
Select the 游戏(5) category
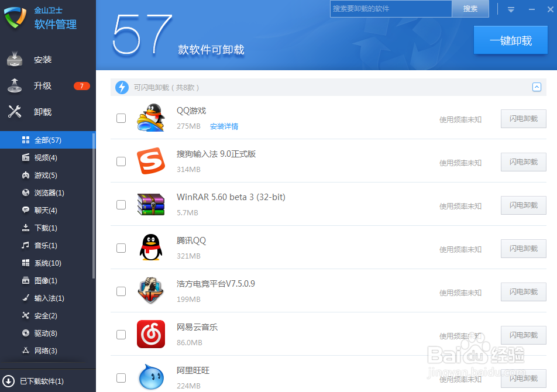click(46, 175)
